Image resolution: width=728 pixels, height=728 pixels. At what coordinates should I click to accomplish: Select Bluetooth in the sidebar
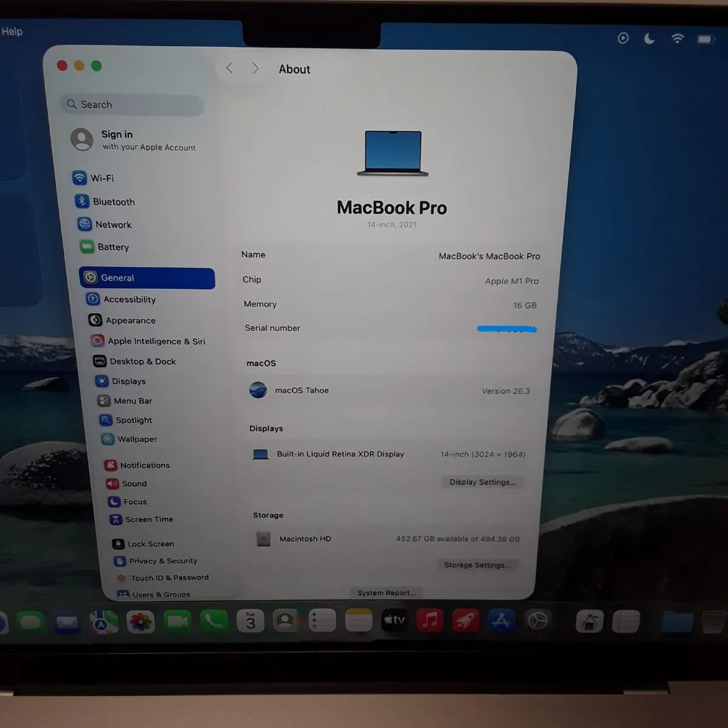(x=113, y=201)
